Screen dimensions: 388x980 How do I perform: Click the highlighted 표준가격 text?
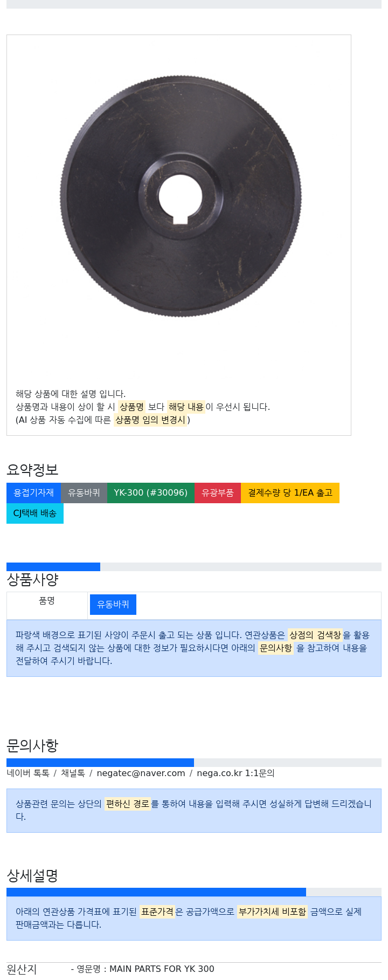point(157,912)
